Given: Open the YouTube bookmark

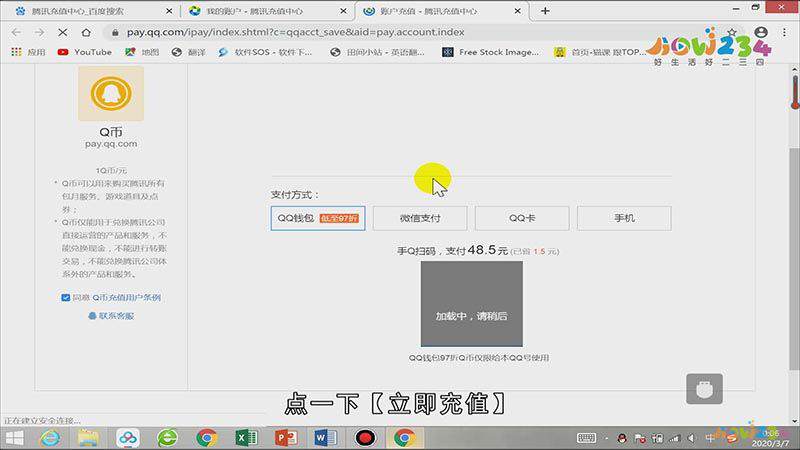Looking at the screenshot, I should click(x=85, y=52).
